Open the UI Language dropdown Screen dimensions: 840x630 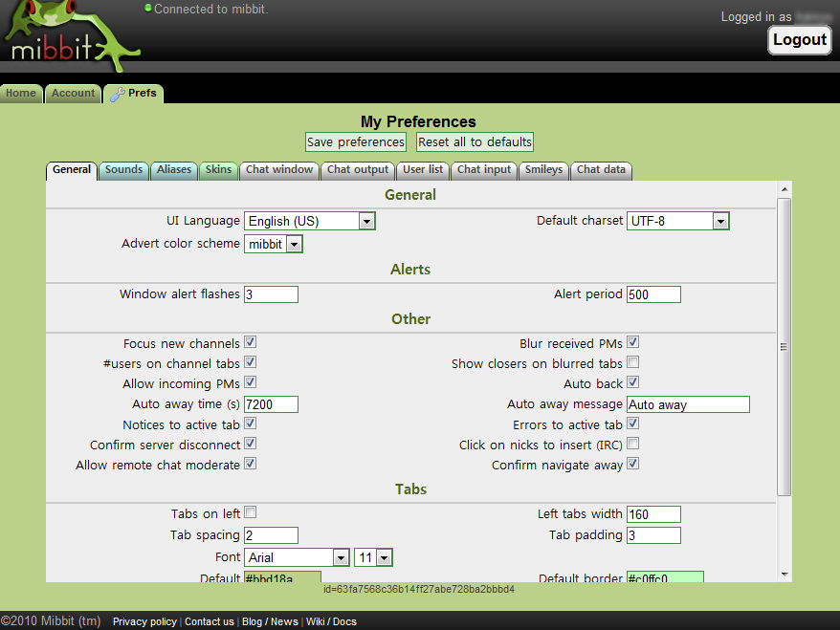point(310,221)
